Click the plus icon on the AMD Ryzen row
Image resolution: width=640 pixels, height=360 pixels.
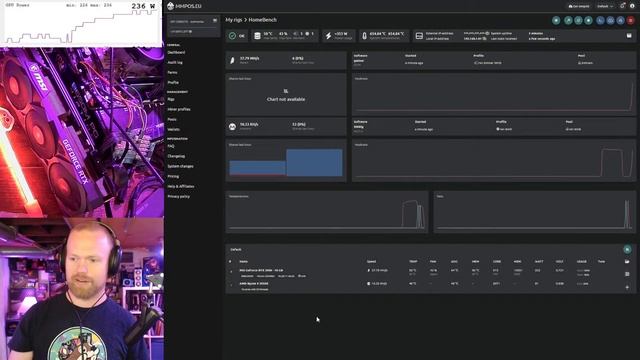[627, 287]
